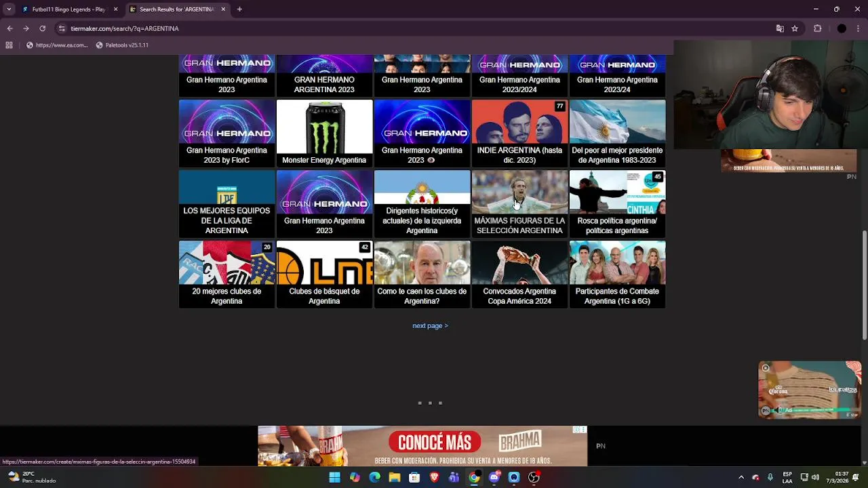Screen dimensions: 868x488
Task: Open GRAN HERMANO ARGENTINA 2023 uppercase card
Action: (x=324, y=76)
